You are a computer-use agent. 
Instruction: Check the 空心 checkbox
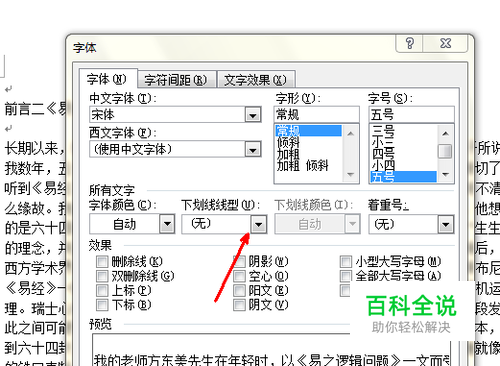(239, 276)
